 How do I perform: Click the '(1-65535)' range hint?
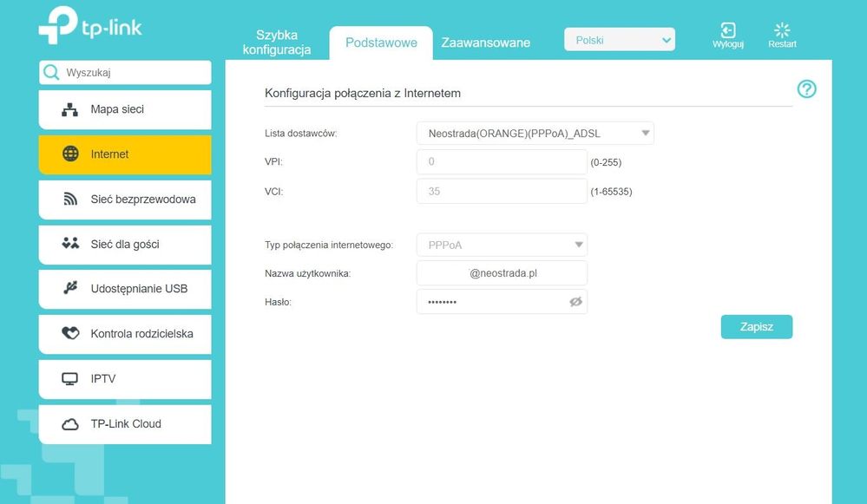point(611,192)
